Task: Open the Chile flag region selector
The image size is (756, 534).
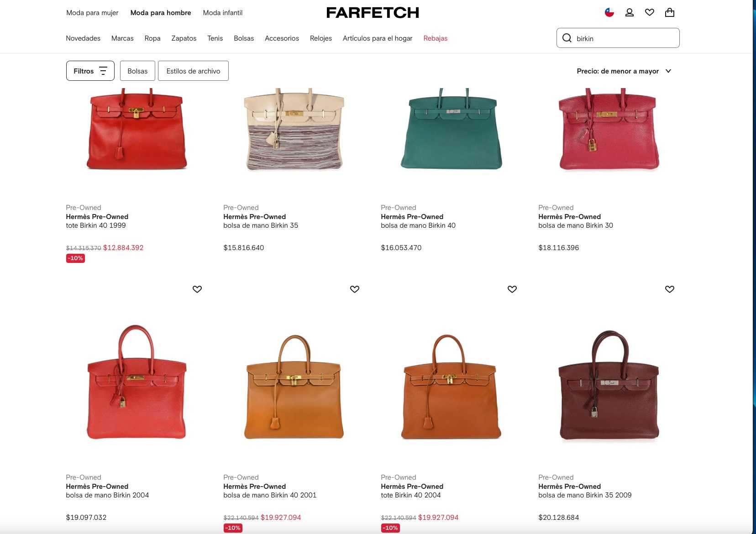Action: (609, 13)
